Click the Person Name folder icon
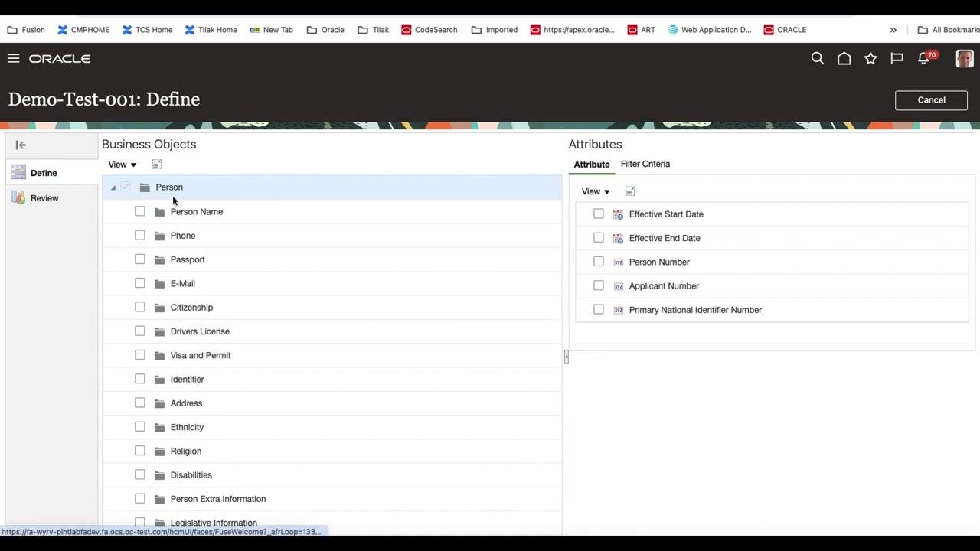 (159, 212)
